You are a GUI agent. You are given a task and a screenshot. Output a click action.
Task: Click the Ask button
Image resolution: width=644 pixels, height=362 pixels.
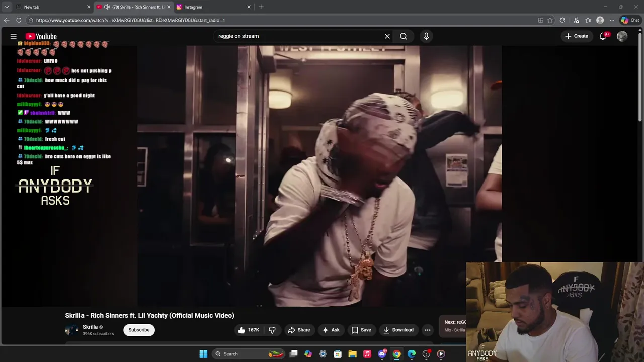331,330
